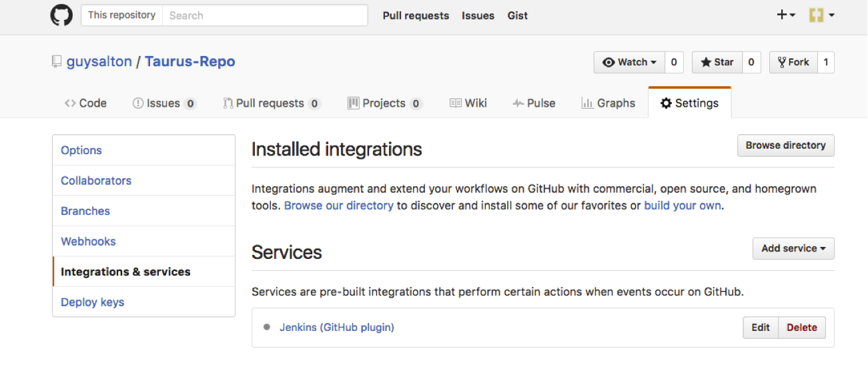Screen dimensions: 868x369
Task: Fork the Taurus-Repo repository
Action: click(x=792, y=62)
